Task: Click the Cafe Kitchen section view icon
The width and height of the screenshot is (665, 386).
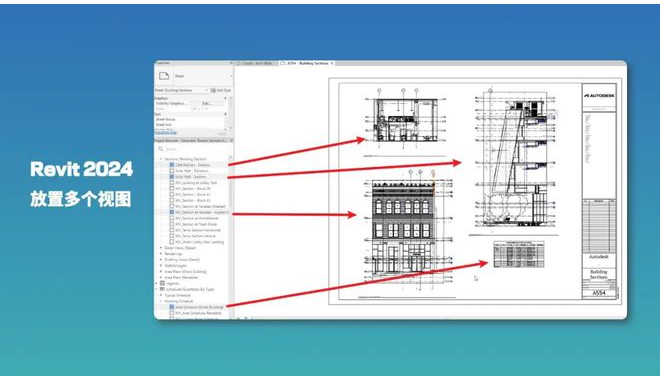Action: coord(172,165)
